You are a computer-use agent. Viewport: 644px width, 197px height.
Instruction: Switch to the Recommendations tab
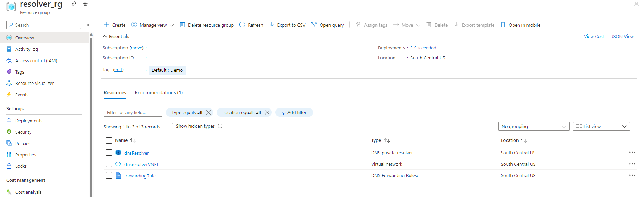click(x=159, y=92)
